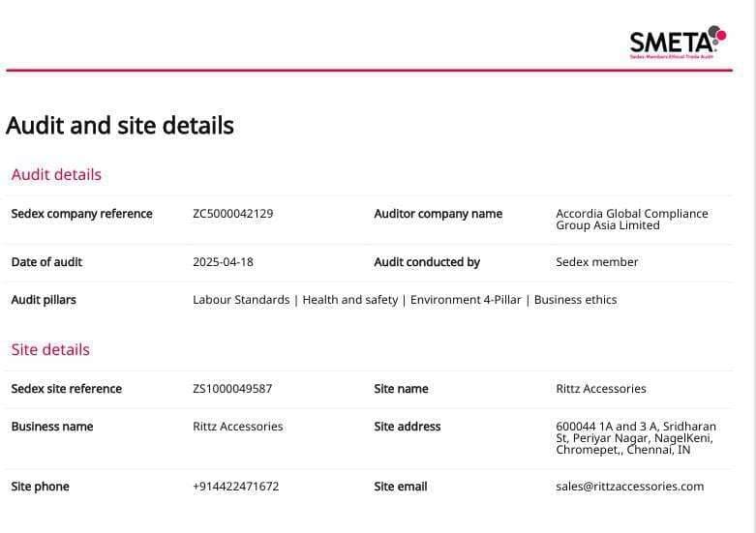Click the Audit and site details heading
Viewport: 756px width, 533px height.
(x=120, y=126)
